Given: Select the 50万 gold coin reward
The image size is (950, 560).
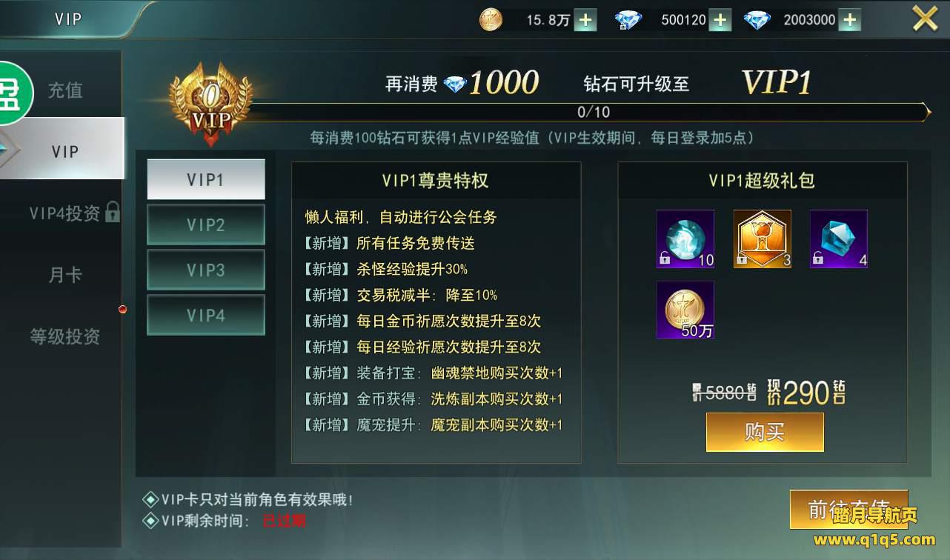Looking at the screenshot, I should pos(685,310).
